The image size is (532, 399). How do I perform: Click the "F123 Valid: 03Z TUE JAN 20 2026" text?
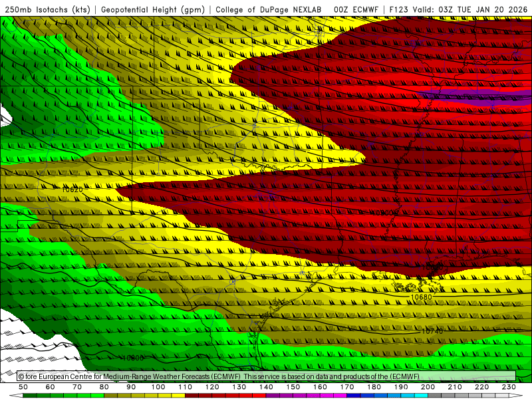(458, 10)
